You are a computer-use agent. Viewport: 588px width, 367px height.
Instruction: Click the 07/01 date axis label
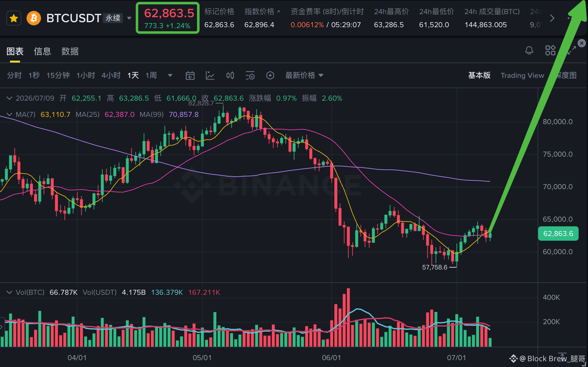(456, 358)
